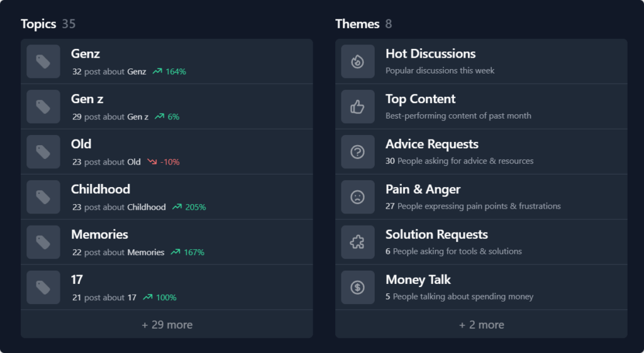This screenshot has height=353, width=644.
Task: Expand themes list with "+ 2 more"
Action: pyautogui.click(x=481, y=325)
